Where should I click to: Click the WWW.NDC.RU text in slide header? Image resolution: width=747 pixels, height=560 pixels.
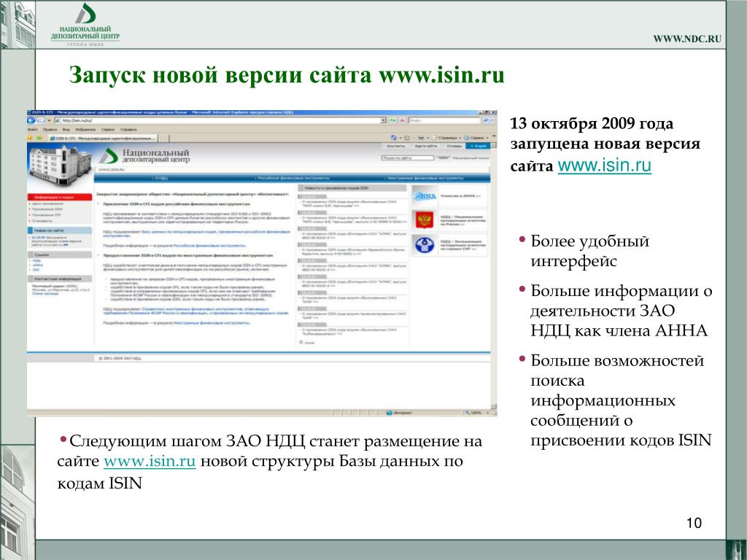(687, 39)
